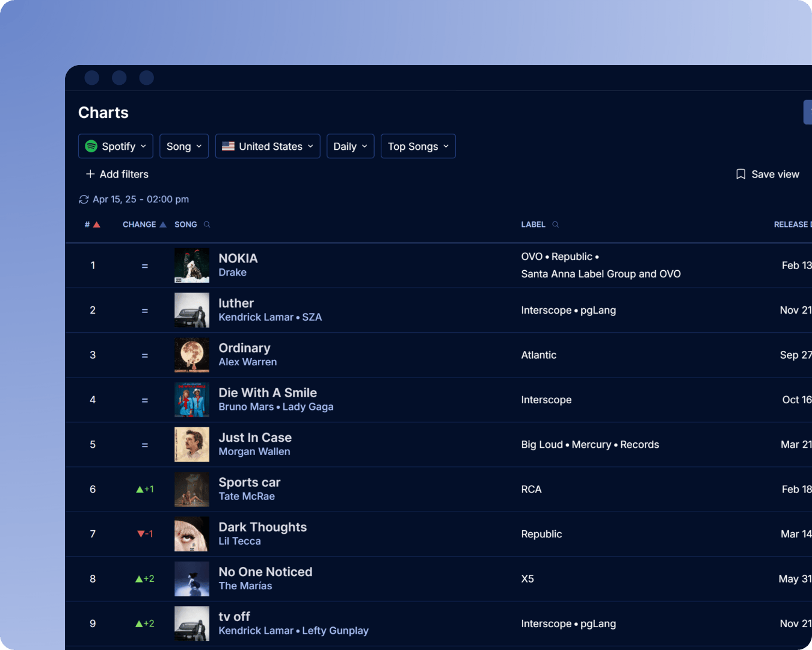Open label search via LABEL column magnifier icon
Viewport: 812px width, 650px height.
[x=555, y=224]
